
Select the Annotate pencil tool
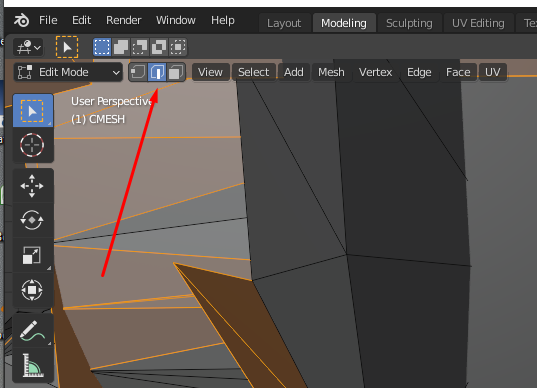tap(32, 331)
